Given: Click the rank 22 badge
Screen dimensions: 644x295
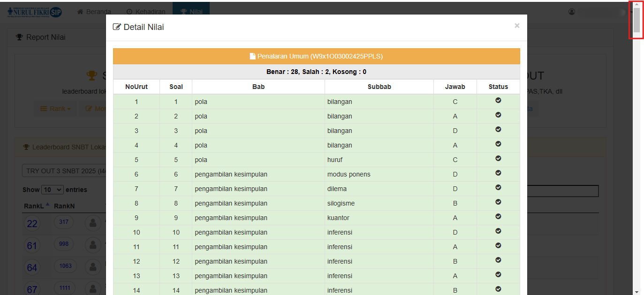Looking at the screenshot, I should (x=32, y=224).
